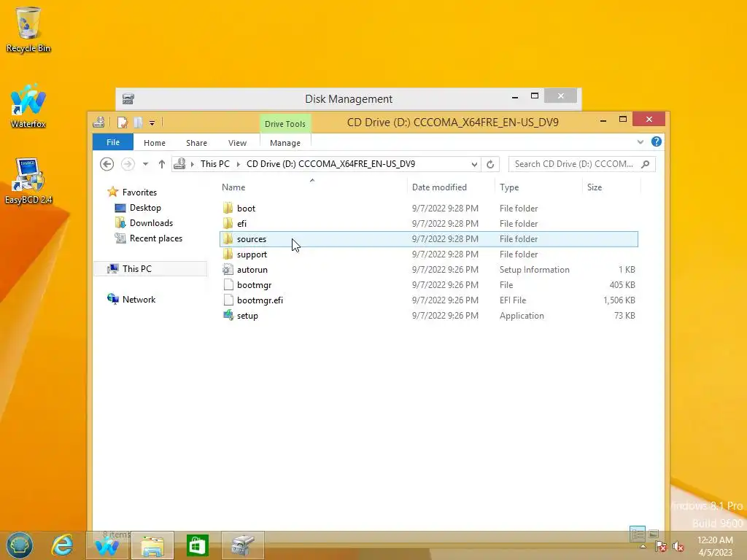Click the muted volume tray icon
Viewport: 747px width, 560px height.
pyautogui.click(x=678, y=547)
